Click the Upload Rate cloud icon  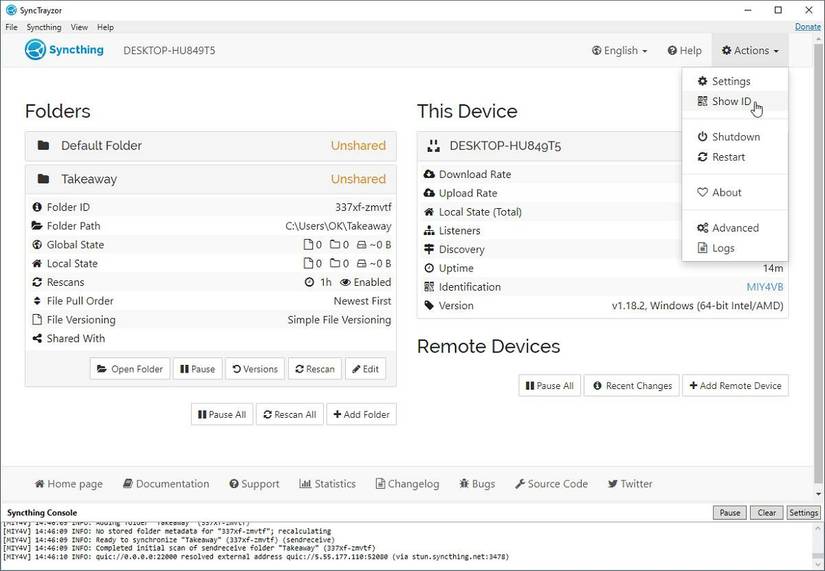click(x=429, y=193)
